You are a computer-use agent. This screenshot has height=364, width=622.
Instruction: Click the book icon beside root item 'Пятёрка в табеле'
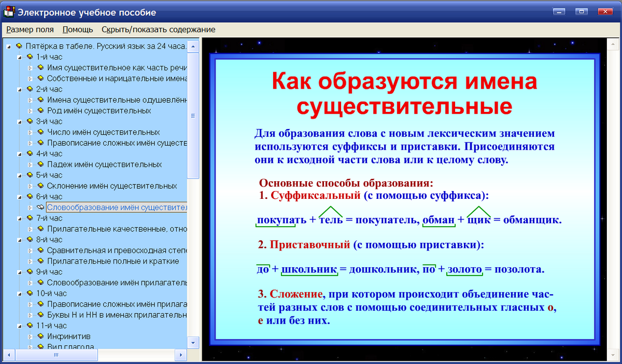coord(19,46)
